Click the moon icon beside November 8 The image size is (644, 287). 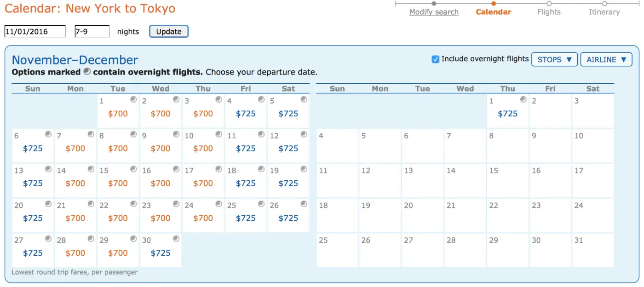coord(133,135)
